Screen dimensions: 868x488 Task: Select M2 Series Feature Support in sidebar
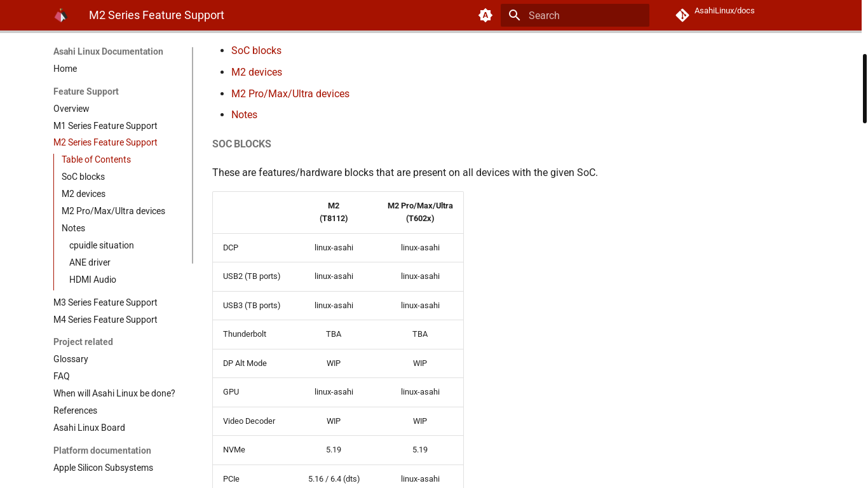coord(105,142)
